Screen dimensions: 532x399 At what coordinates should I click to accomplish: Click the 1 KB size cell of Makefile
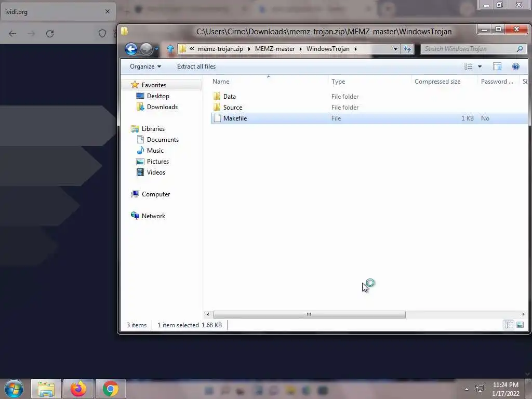coord(467,118)
